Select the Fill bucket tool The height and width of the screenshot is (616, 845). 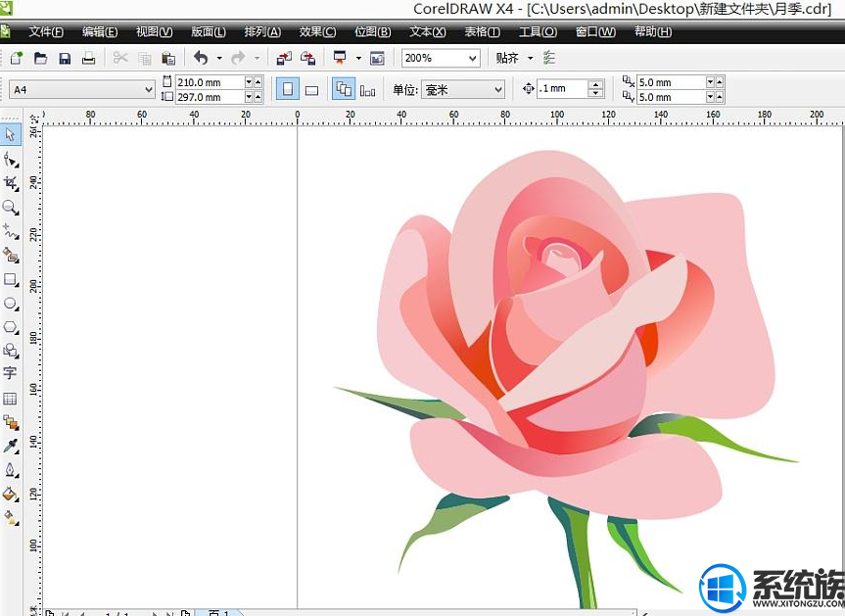click(11, 494)
